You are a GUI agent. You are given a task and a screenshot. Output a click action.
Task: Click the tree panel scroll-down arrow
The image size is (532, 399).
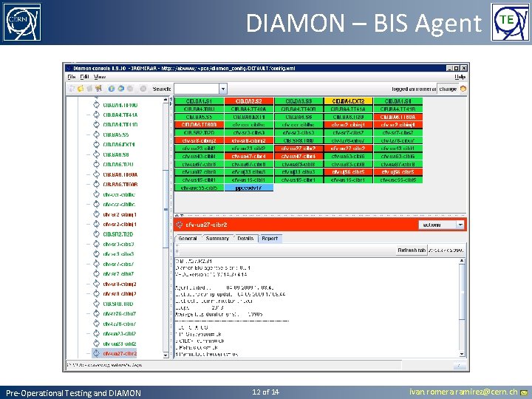click(x=166, y=355)
